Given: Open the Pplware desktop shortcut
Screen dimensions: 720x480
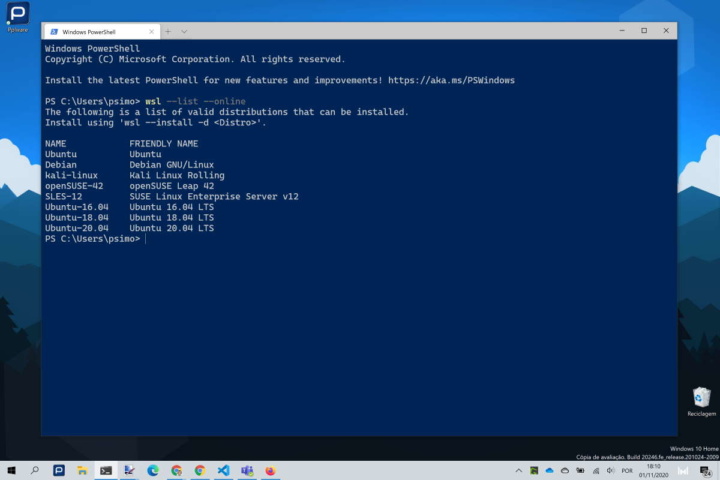Looking at the screenshot, I should [18, 18].
